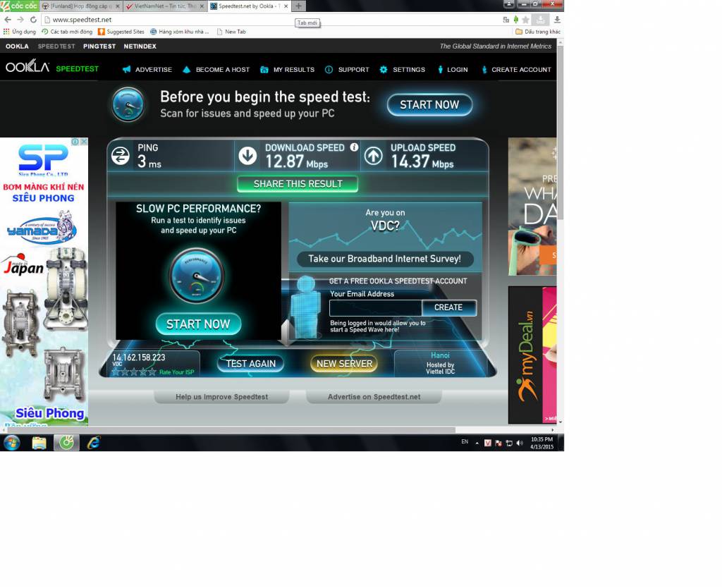
Task: Close the VietNamNet tab
Action: point(202,6)
